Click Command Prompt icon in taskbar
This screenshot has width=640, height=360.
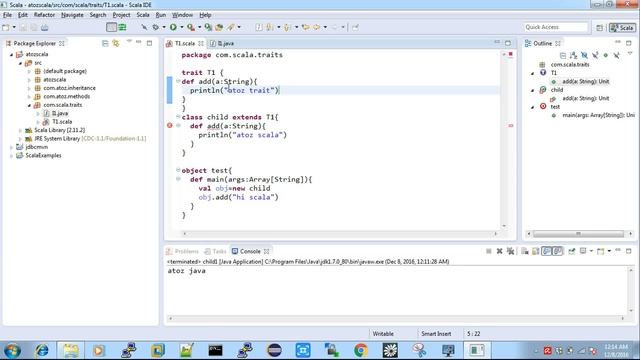click(x=216, y=350)
